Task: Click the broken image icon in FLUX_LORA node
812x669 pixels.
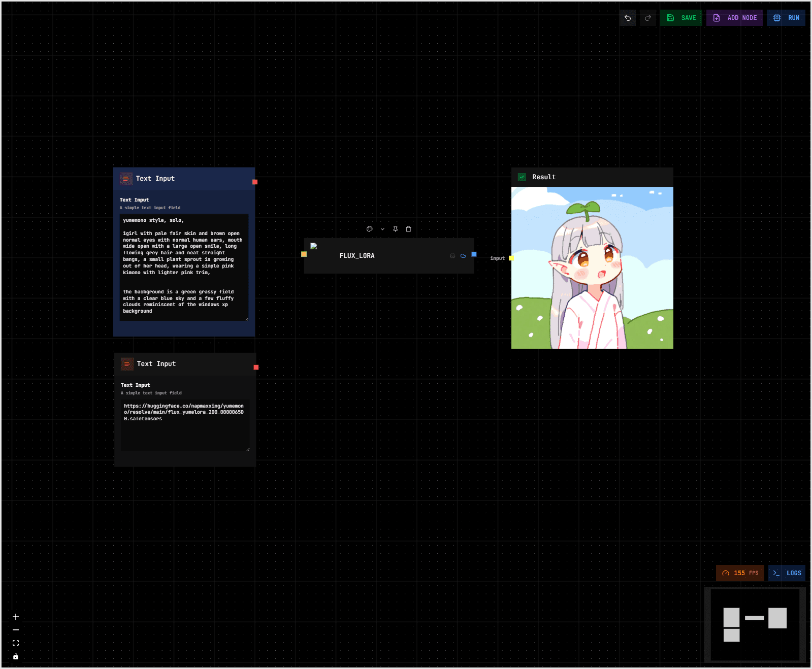Action: click(x=314, y=246)
